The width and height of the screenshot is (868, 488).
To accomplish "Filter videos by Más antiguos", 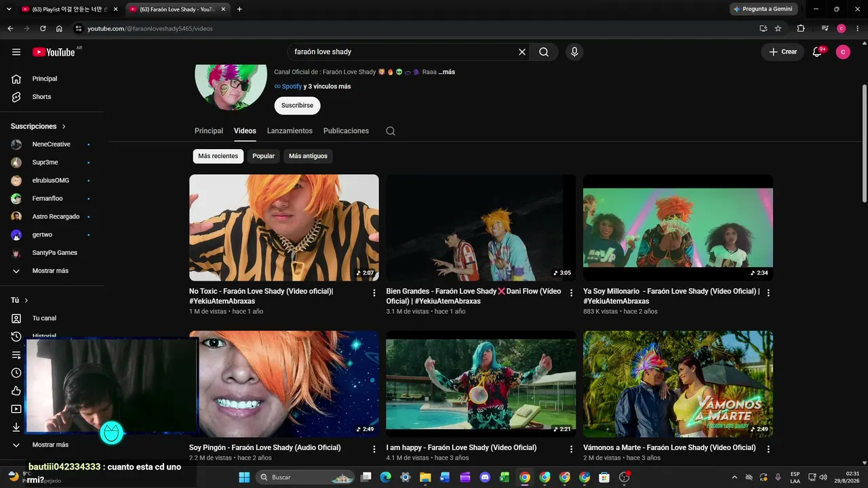I will coord(308,157).
